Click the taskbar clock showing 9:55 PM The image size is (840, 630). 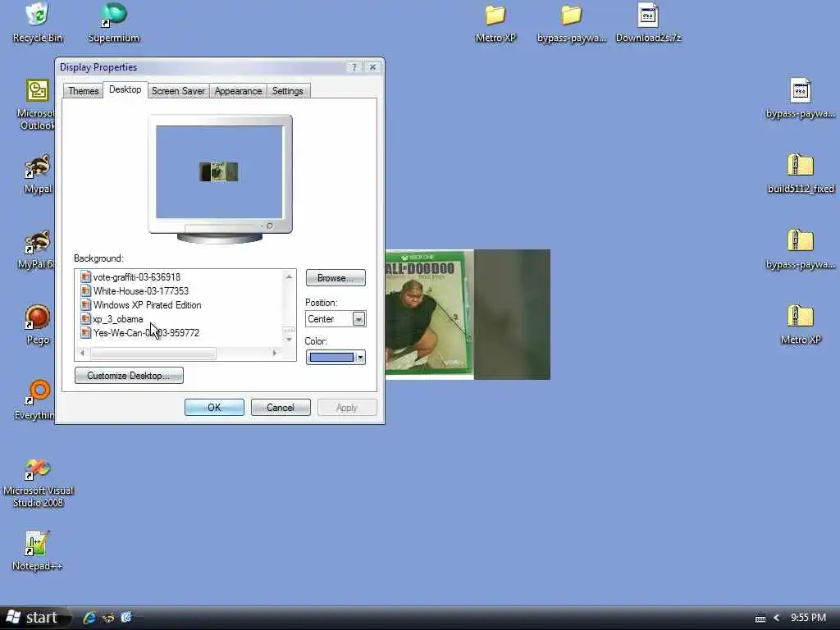(808, 617)
